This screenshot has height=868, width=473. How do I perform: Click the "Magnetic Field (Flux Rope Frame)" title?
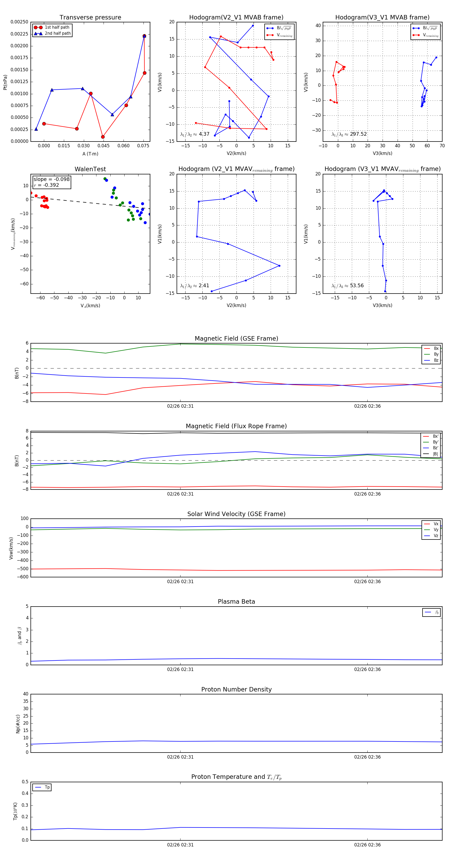coord(236,426)
